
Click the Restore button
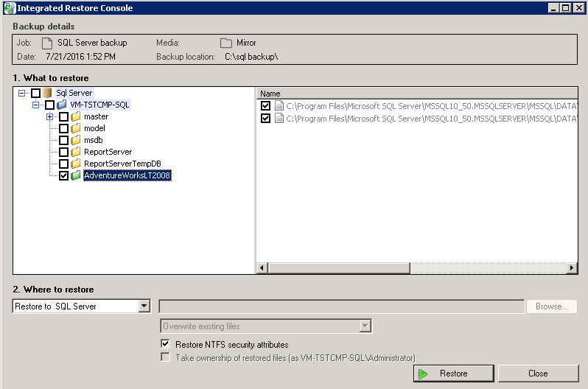pyautogui.click(x=454, y=374)
